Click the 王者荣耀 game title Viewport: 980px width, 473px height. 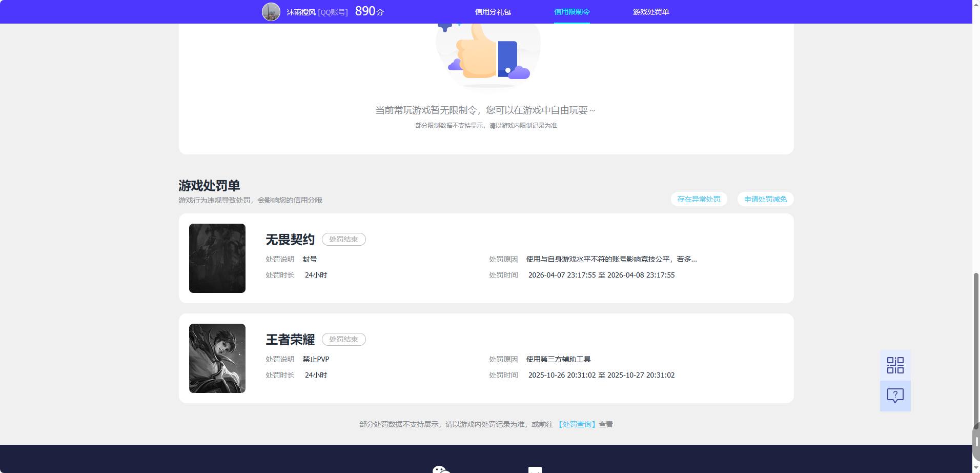tap(290, 340)
